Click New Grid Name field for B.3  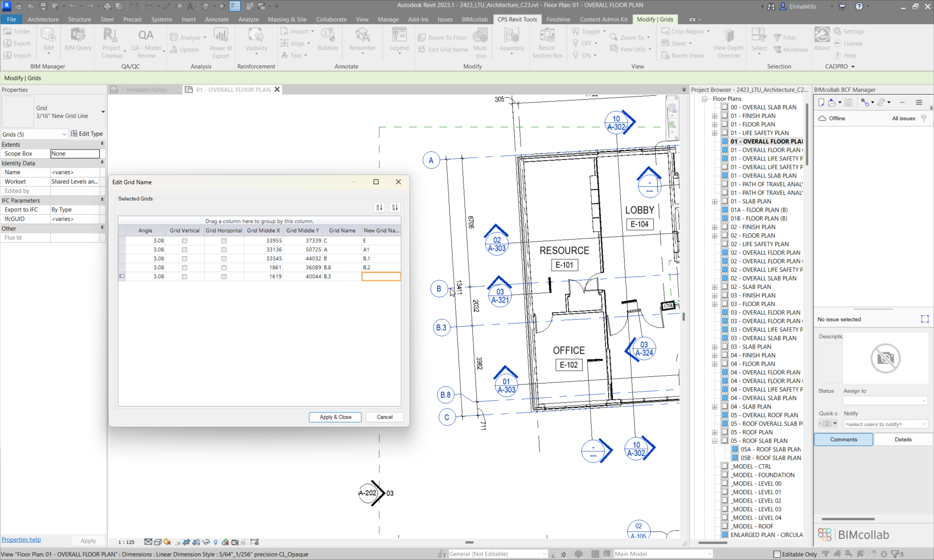(381, 277)
